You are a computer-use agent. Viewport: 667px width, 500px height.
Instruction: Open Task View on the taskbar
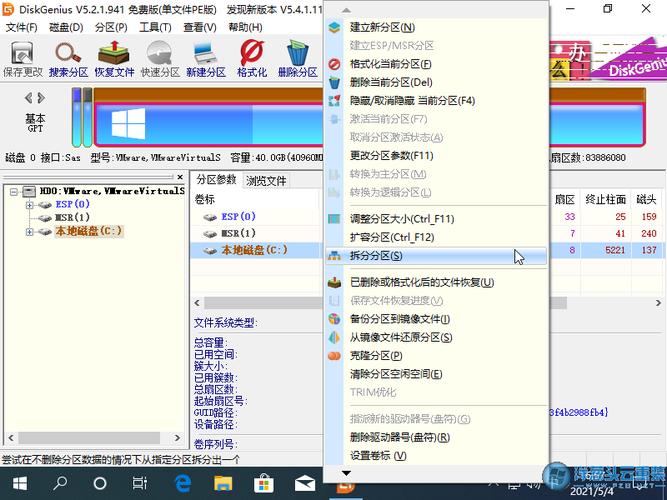click(140, 483)
